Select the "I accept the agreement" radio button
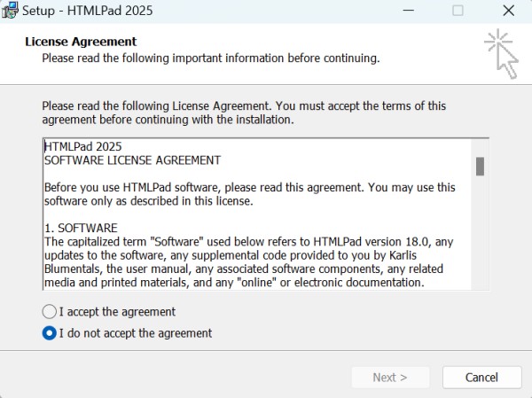Viewport: 532px width, 398px height. tap(49, 311)
